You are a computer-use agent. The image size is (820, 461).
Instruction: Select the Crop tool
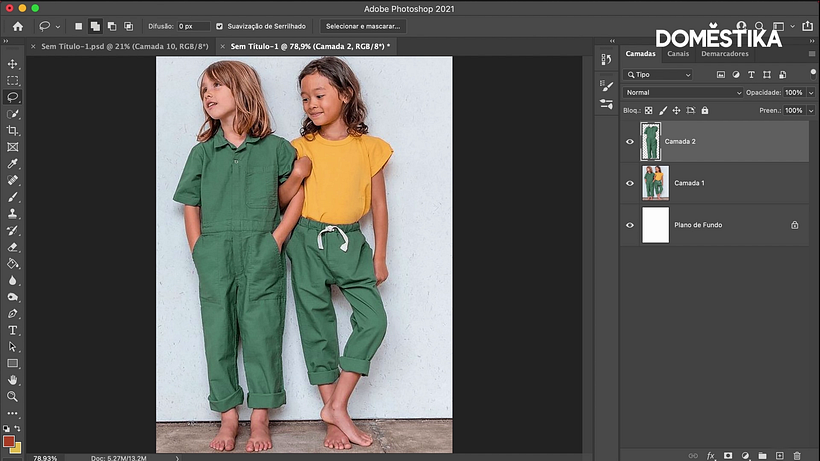point(13,130)
